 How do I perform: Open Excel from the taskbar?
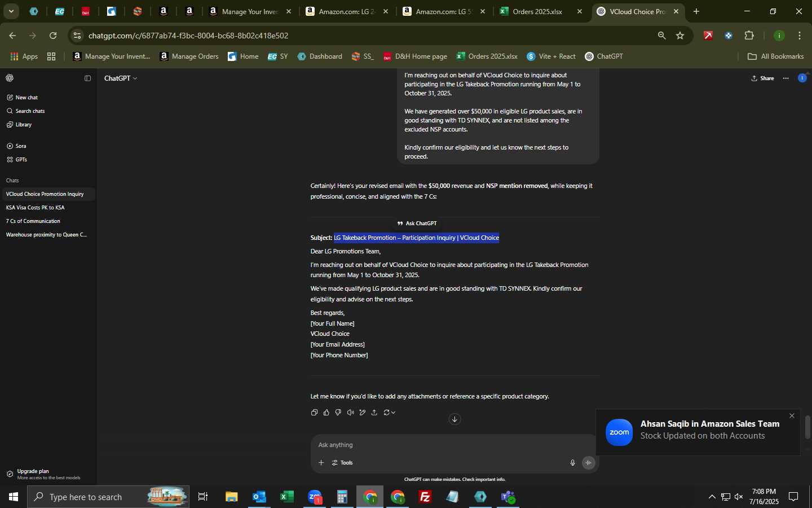[x=286, y=497]
